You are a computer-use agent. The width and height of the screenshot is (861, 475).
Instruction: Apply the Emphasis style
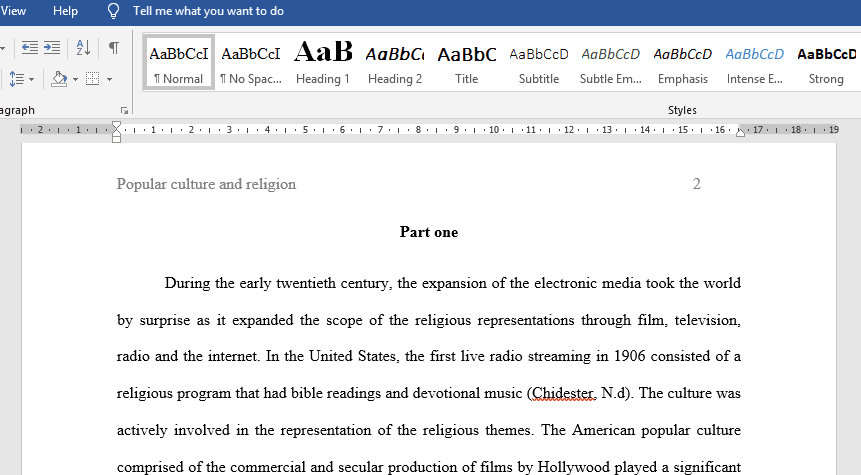point(683,63)
